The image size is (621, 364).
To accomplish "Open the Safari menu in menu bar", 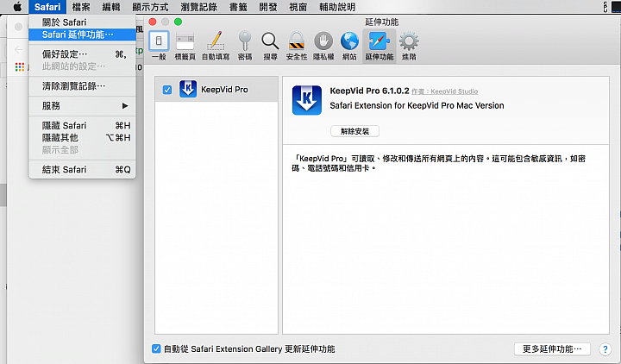I will 47,7.
